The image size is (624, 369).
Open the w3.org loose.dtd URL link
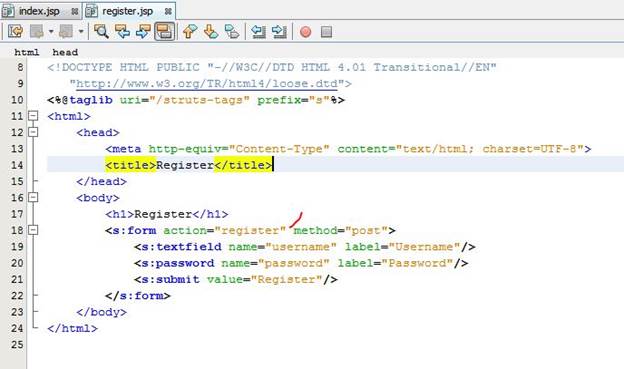coord(207,84)
